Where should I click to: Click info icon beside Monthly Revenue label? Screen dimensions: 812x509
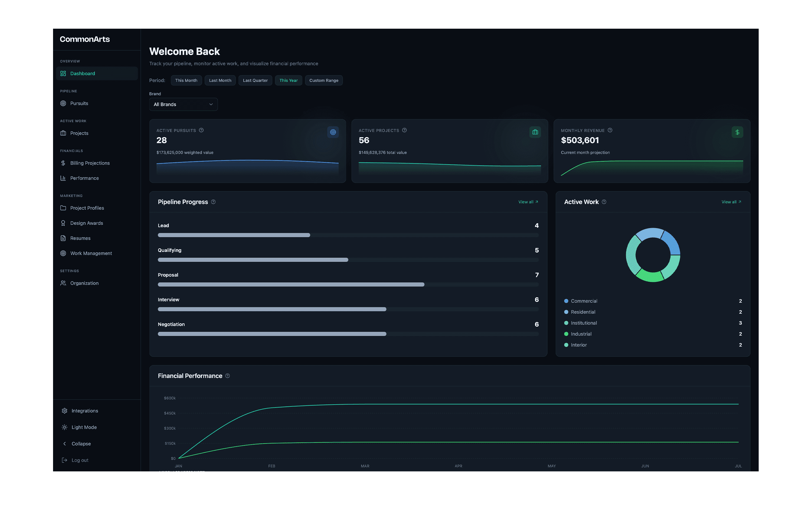pos(610,130)
